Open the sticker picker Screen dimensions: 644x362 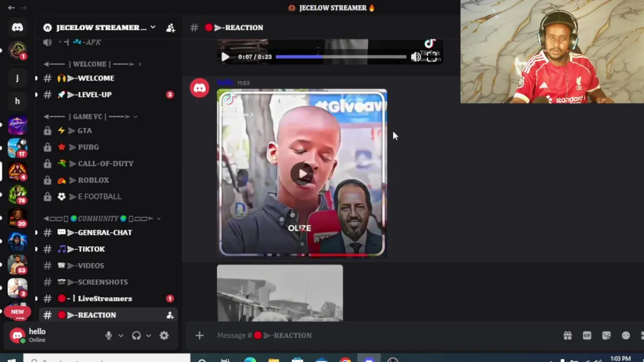click(x=606, y=335)
